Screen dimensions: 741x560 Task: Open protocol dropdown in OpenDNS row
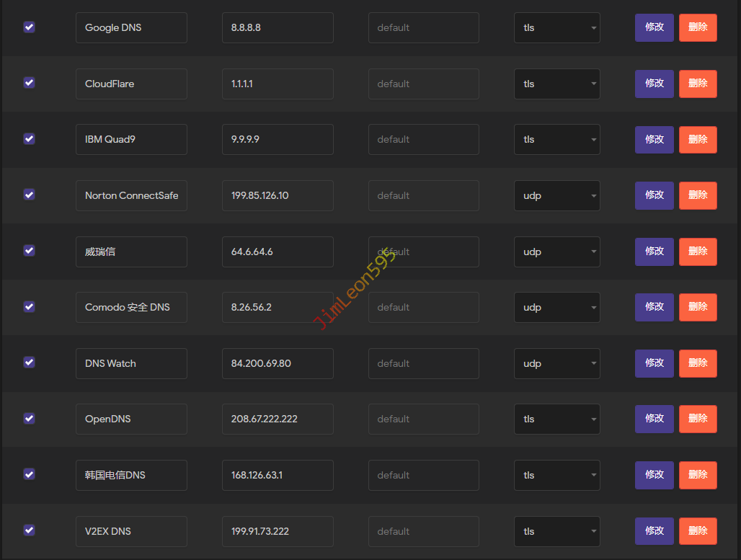(556, 419)
